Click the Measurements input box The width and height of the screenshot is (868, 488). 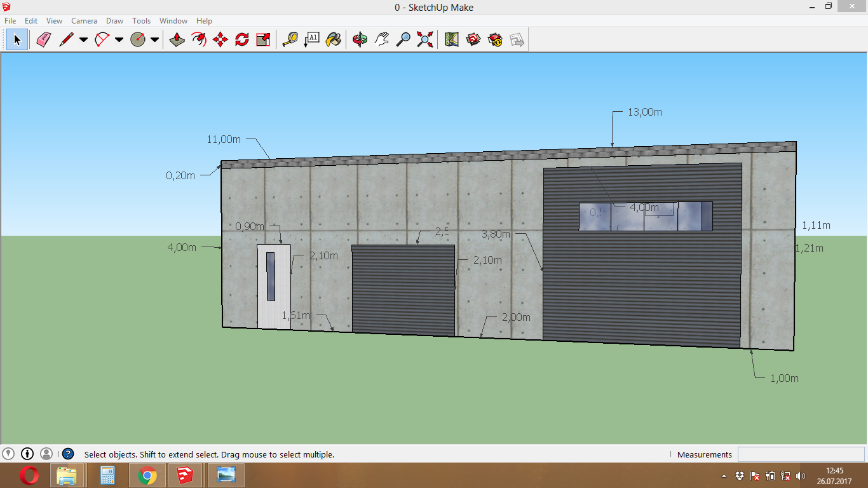coord(801,454)
